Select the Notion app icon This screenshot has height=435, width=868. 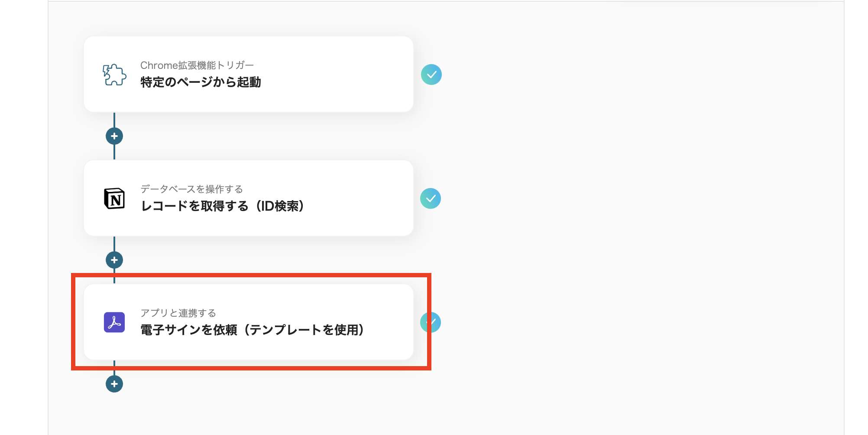[x=114, y=198]
